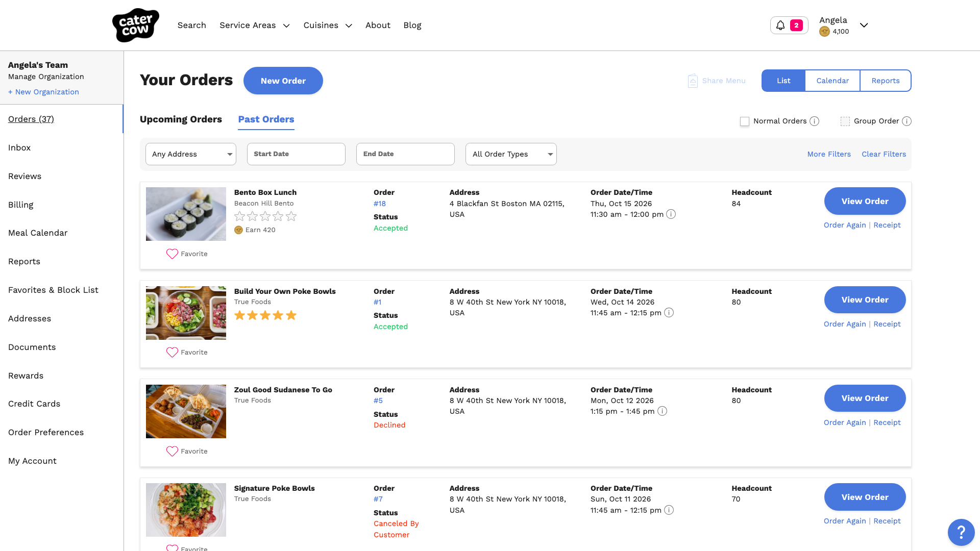View Order for Bento Box Lunch
Image resolution: width=980 pixels, height=551 pixels.
click(x=865, y=201)
